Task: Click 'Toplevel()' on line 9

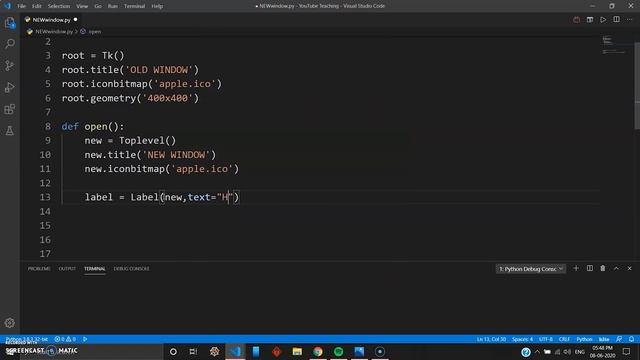Action: click(147, 141)
